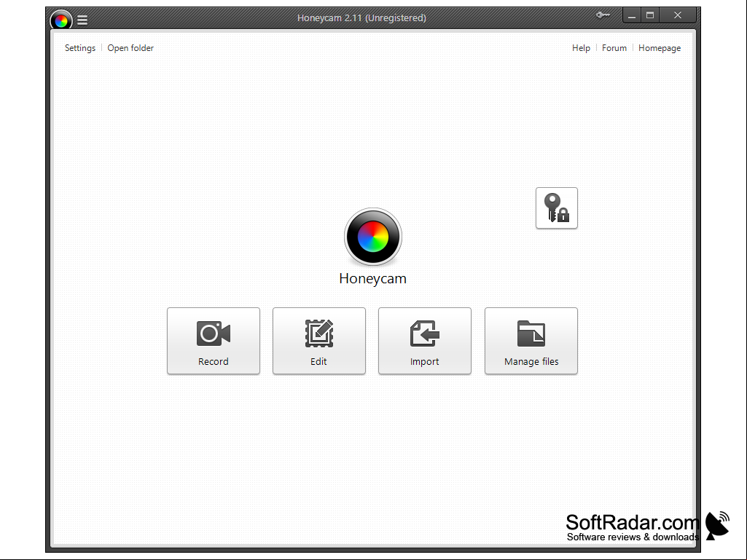Open folder link at top left
Screen dimensions: 747x560
(x=130, y=48)
